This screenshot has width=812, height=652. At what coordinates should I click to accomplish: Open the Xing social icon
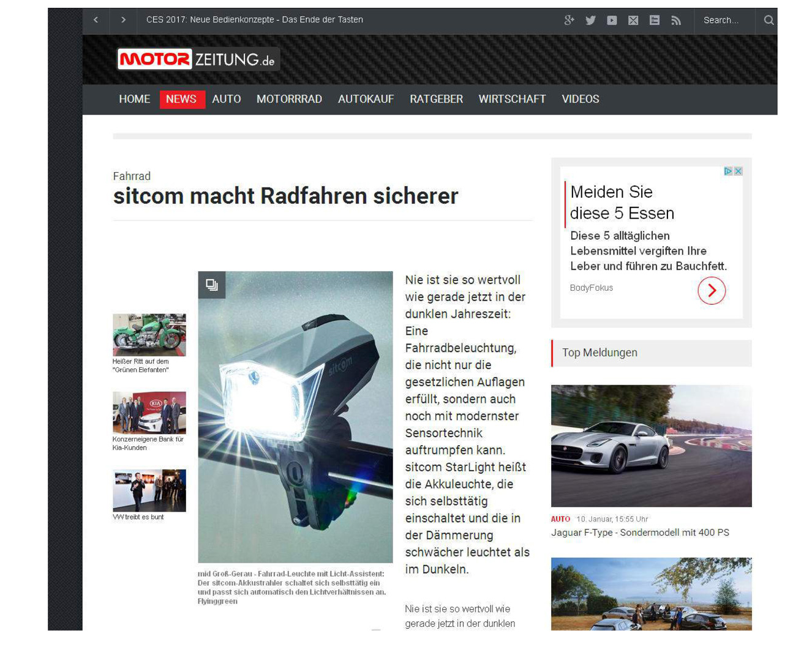click(x=633, y=20)
